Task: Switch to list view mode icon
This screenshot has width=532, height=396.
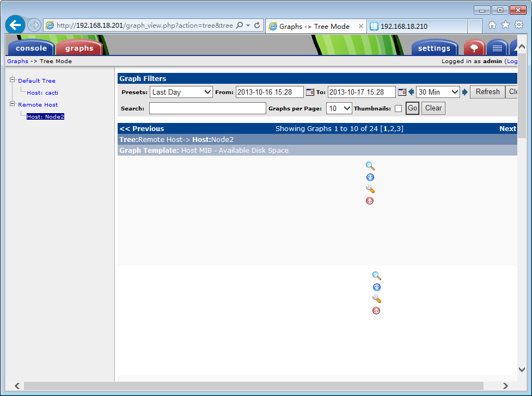Action: (x=497, y=48)
